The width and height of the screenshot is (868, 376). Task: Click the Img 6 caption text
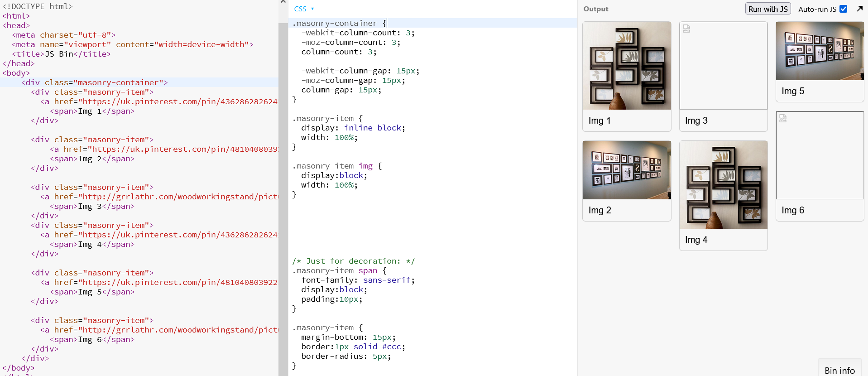point(793,210)
